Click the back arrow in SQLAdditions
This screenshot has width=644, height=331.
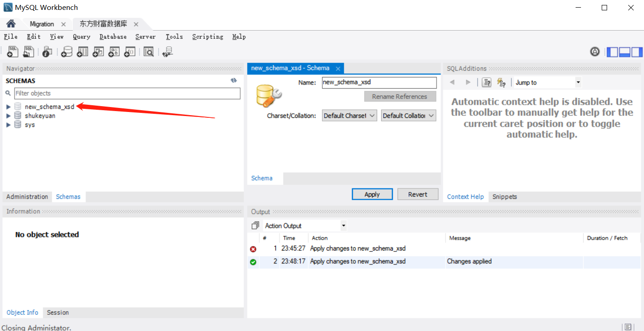pyautogui.click(x=452, y=82)
